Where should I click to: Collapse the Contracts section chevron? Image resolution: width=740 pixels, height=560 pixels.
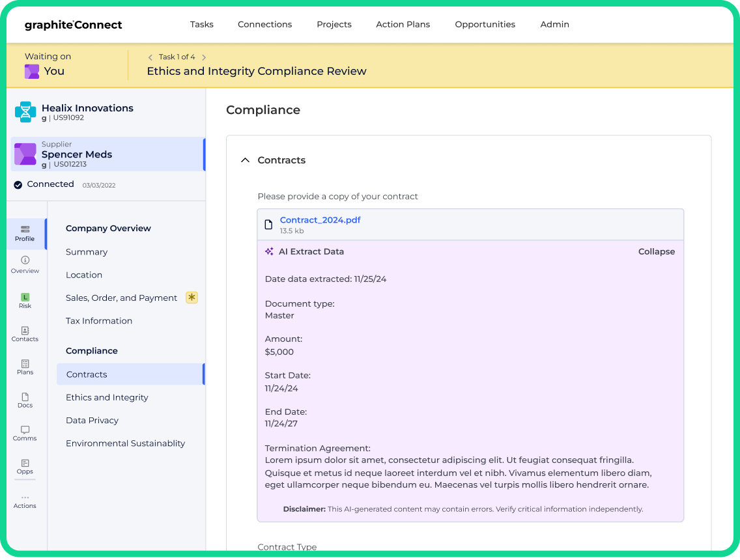(245, 160)
